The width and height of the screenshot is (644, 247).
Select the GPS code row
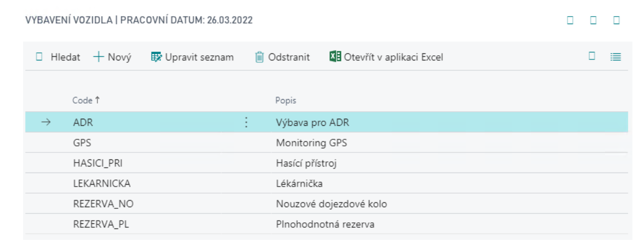click(x=82, y=143)
